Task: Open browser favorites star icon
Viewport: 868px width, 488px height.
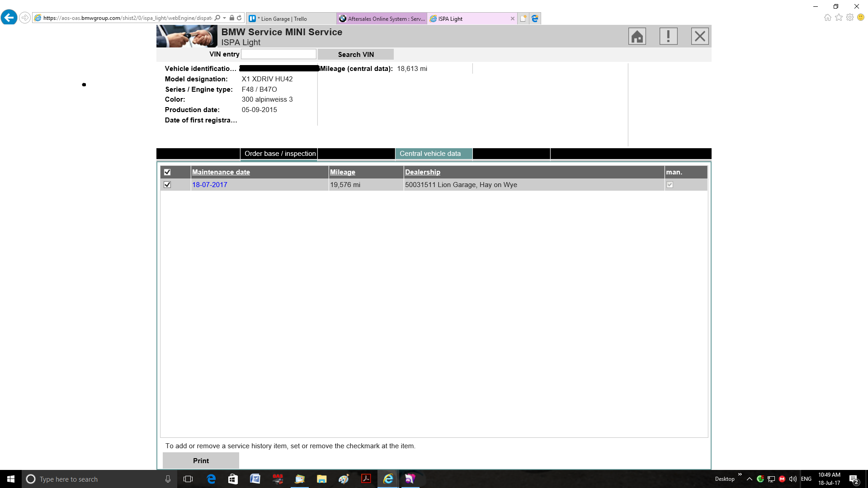Action: (839, 17)
